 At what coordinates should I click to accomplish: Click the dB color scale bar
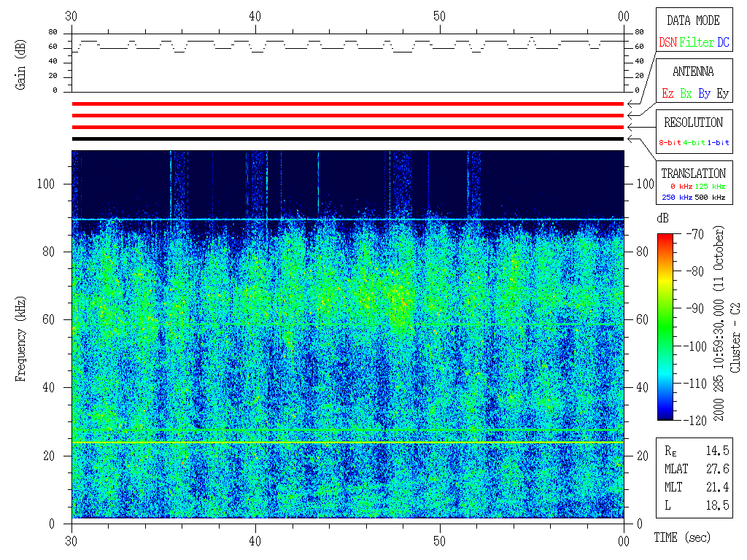pos(665,326)
